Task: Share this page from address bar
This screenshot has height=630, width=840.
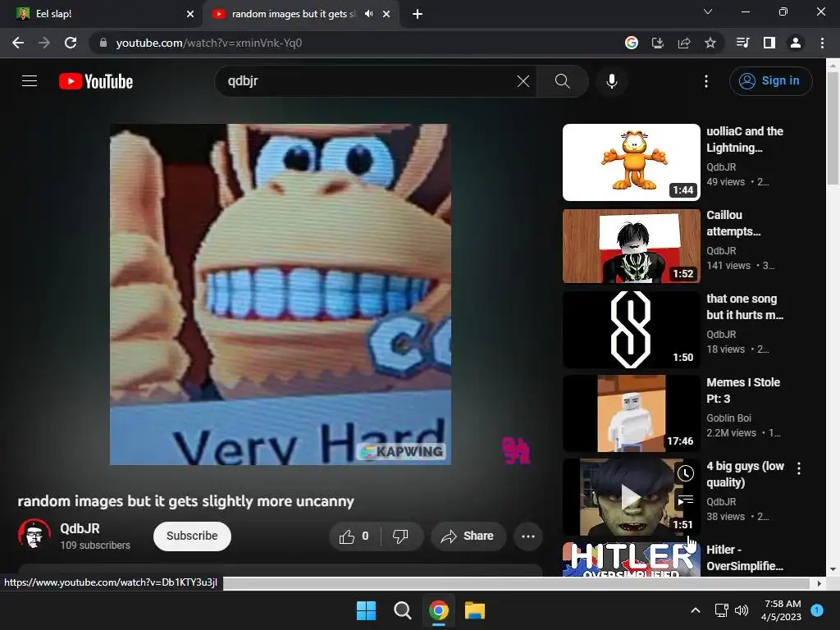Action: coord(684,43)
